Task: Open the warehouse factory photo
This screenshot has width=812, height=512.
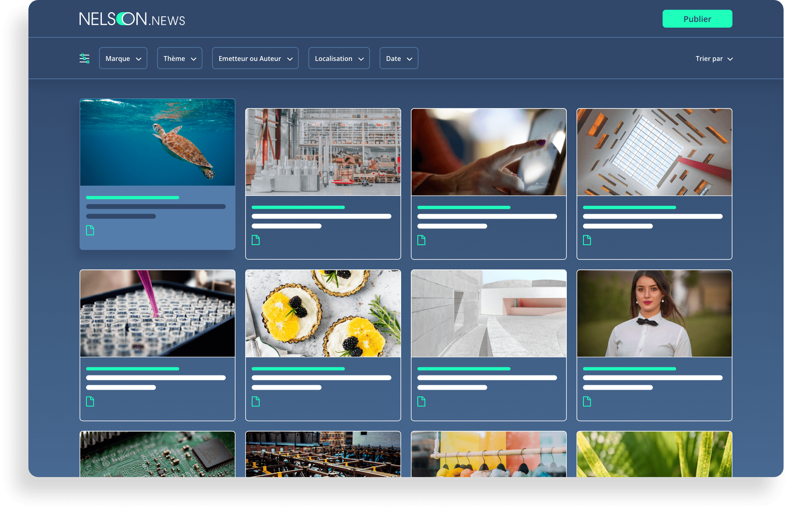Action: (x=323, y=152)
